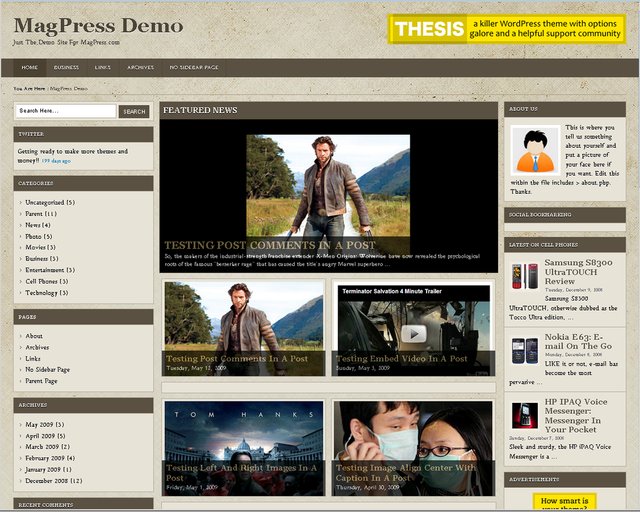Play the Terminator Salvation trailer video
The height and width of the screenshot is (512, 640).
pyautogui.click(x=413, y=334)
